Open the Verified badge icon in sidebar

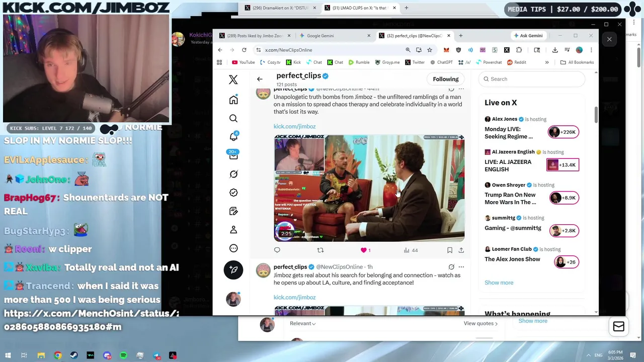point(233,193)
